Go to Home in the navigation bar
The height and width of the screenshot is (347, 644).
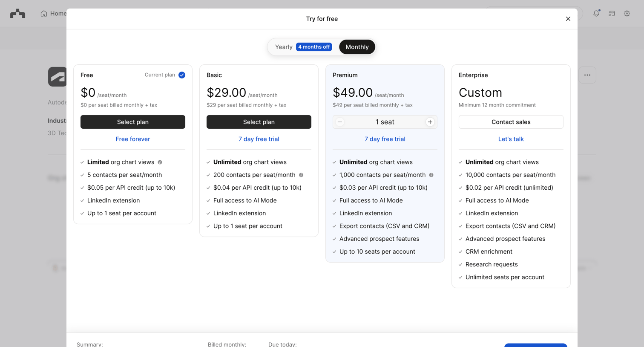[x=54, y=14]
